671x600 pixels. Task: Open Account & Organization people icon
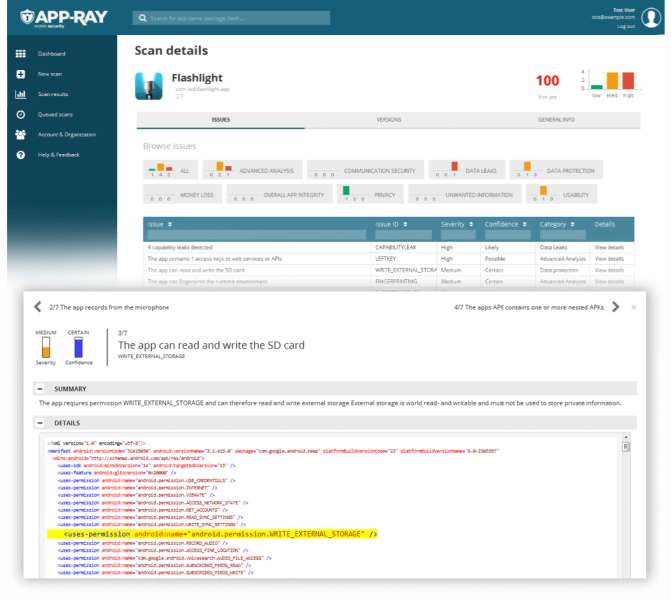tap(21, 134)
